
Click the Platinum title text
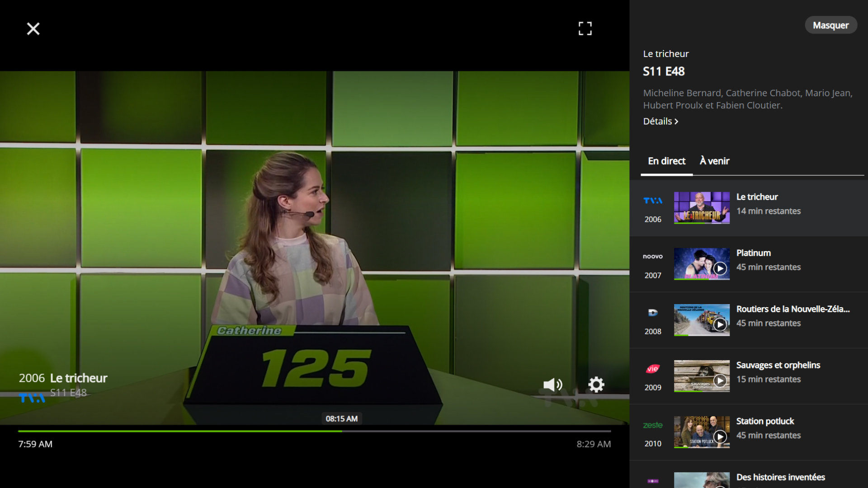753,253
